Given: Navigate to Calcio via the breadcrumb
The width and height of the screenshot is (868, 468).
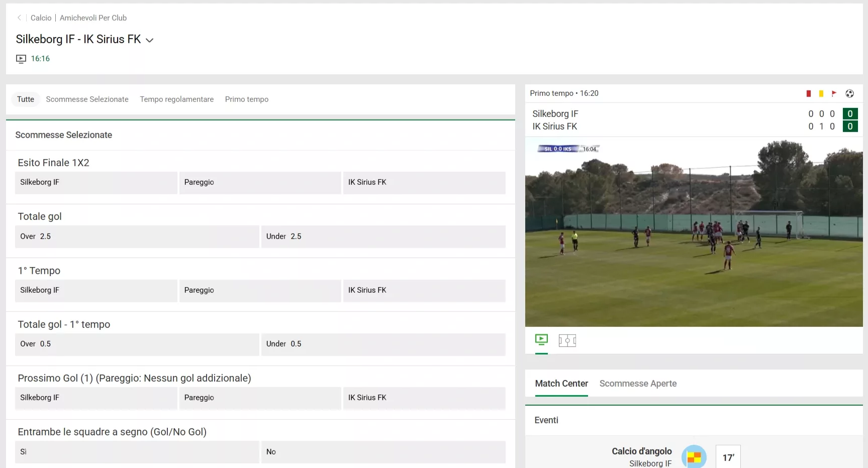Looking at the screenshot, I should click(x=41, y=18).
